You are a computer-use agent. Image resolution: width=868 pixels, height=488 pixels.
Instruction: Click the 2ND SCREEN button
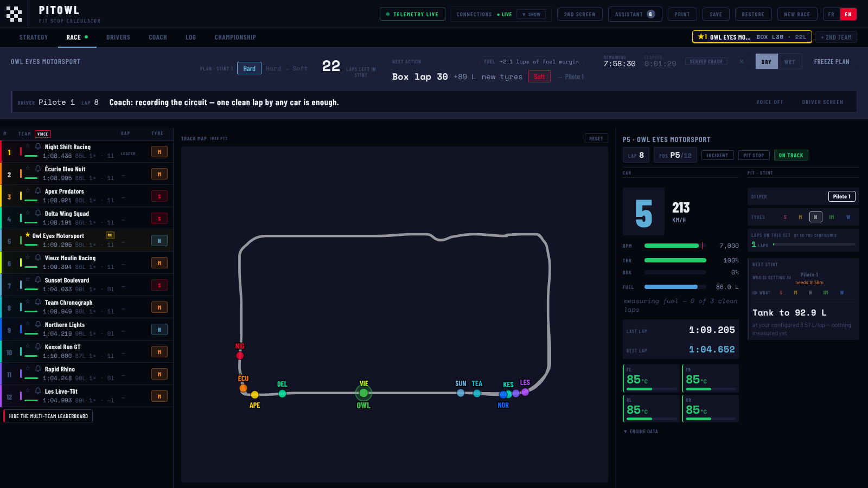[x=579, y=15]
